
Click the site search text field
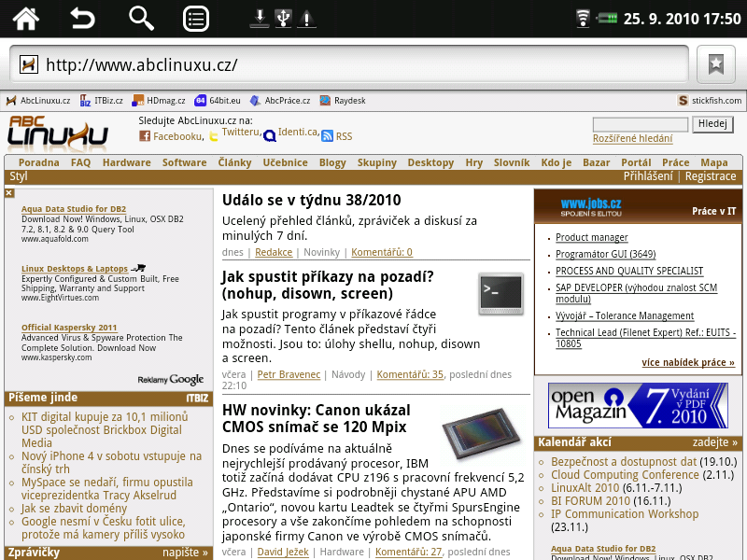pos(641,125)
